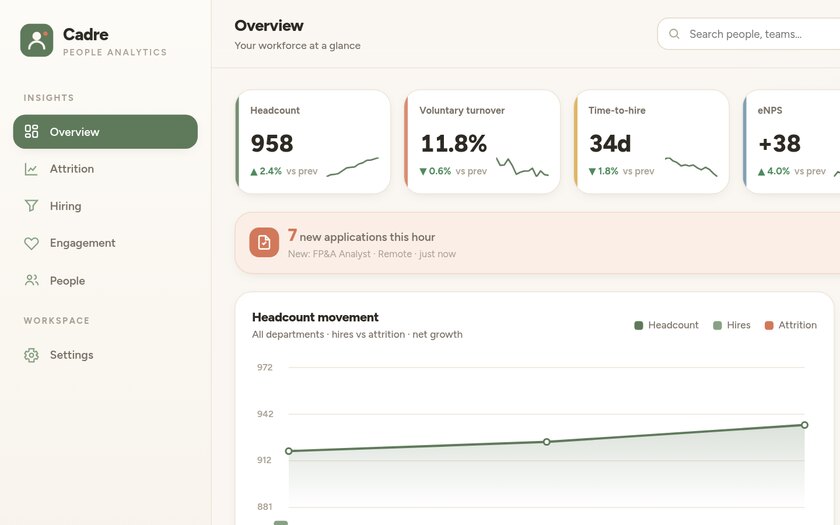Click the People users icon
This screenshot has height=525, width=840.
click(x=32, y=280)
